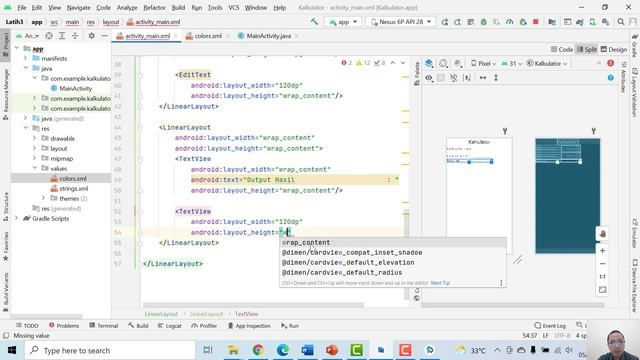Click the Zoom Out minus button in the preview

click(x=602, y=264)
